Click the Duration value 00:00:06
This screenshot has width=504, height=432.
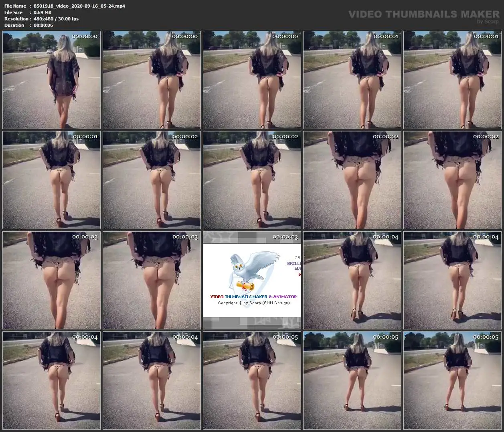[43, 25]
